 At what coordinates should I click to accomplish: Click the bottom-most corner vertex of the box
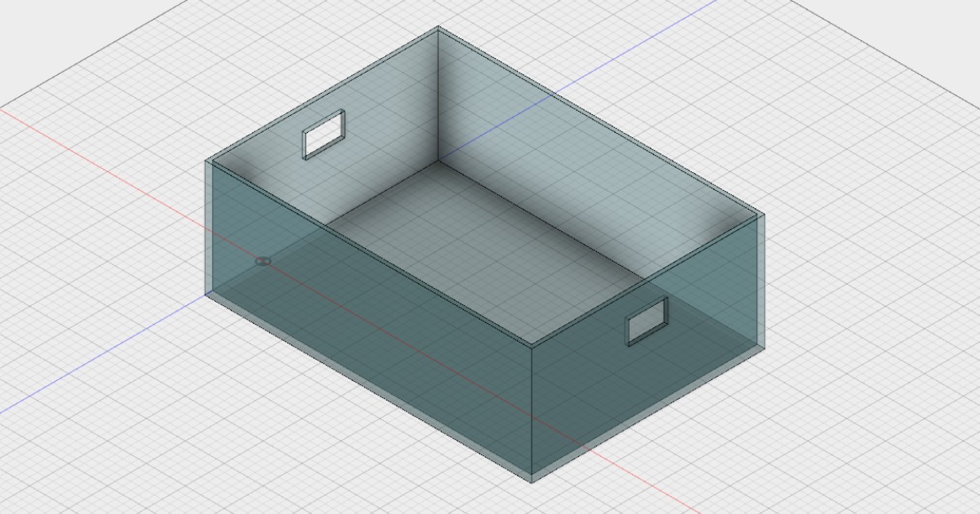tap(532, 481)
